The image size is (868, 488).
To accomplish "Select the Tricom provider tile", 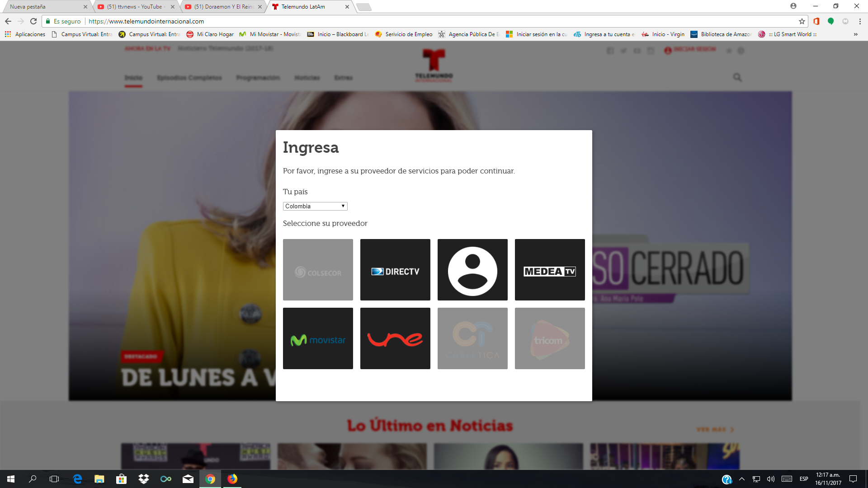I will point(550,338).
